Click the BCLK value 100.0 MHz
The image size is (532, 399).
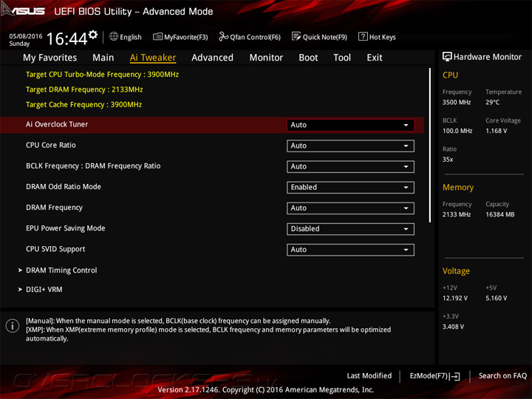[x=457, y=131]
